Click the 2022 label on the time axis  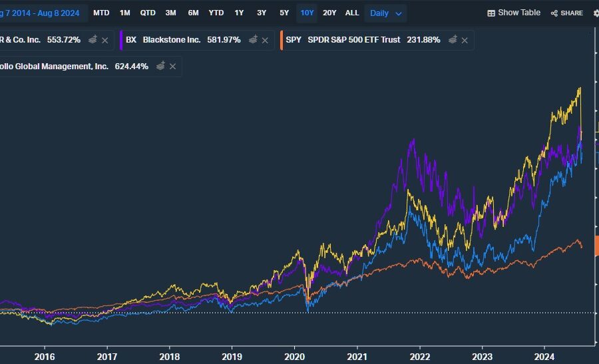tap(420, 357)
